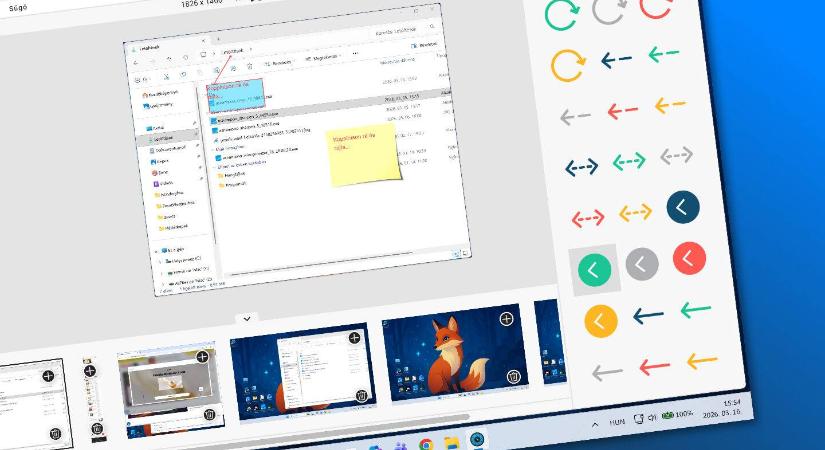Select the blue highlighted text box on the canvas
This screenshot has height=450, width=825.
click(235, 95)
